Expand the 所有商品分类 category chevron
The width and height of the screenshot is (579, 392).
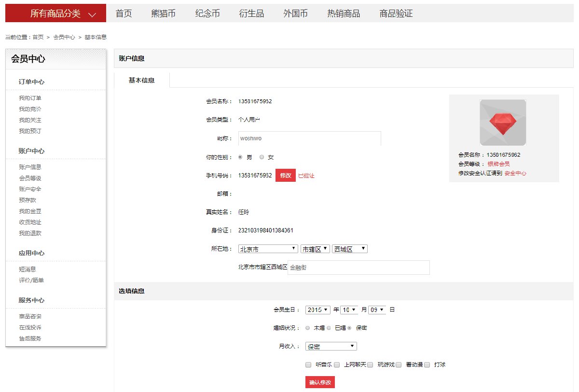93,14
